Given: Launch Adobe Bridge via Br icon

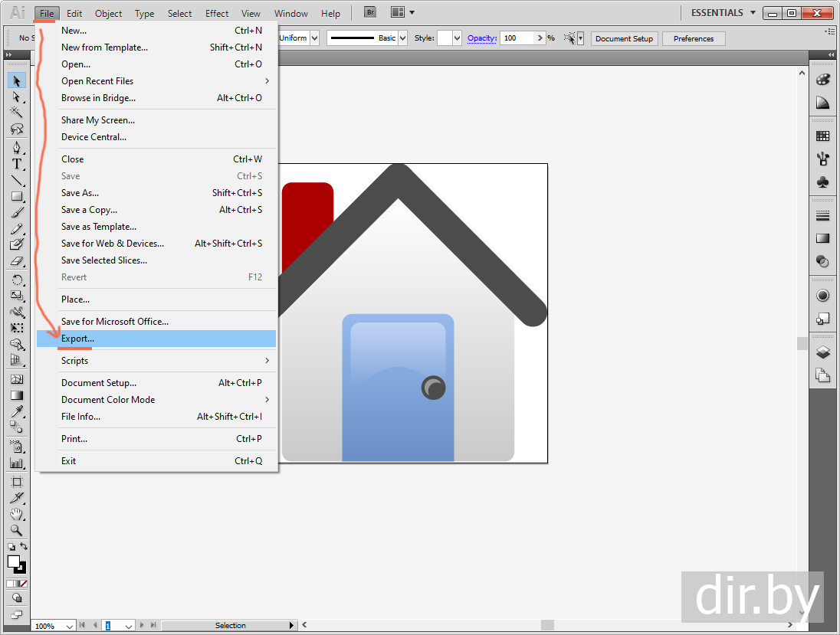Looking at the screenshot, I should 370,12.
